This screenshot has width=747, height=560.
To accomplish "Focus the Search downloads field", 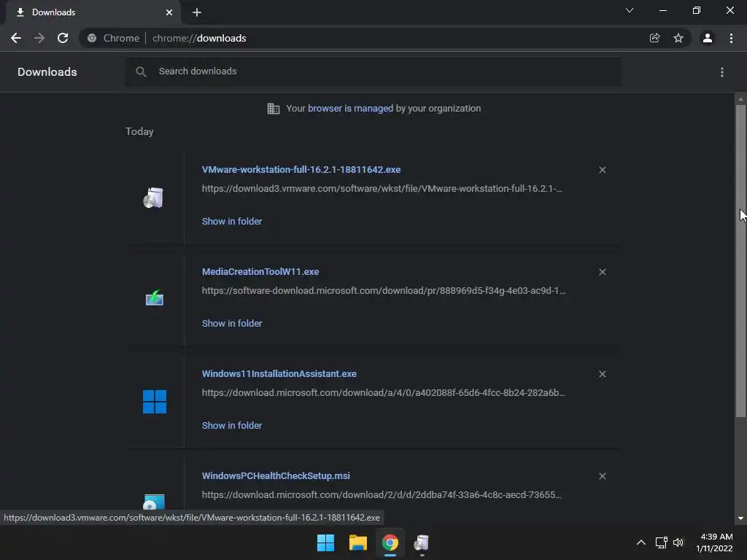I will click(x=373, y=71).
